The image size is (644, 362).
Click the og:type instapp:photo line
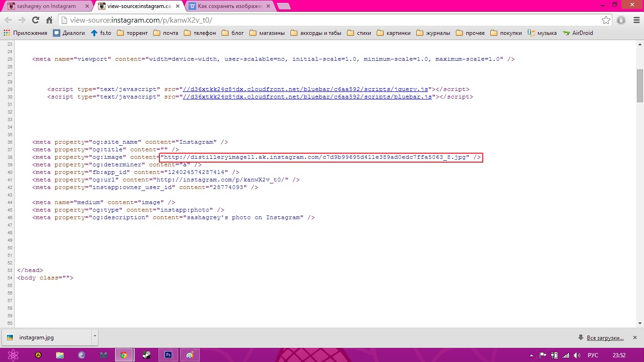[x=128, y=210]
